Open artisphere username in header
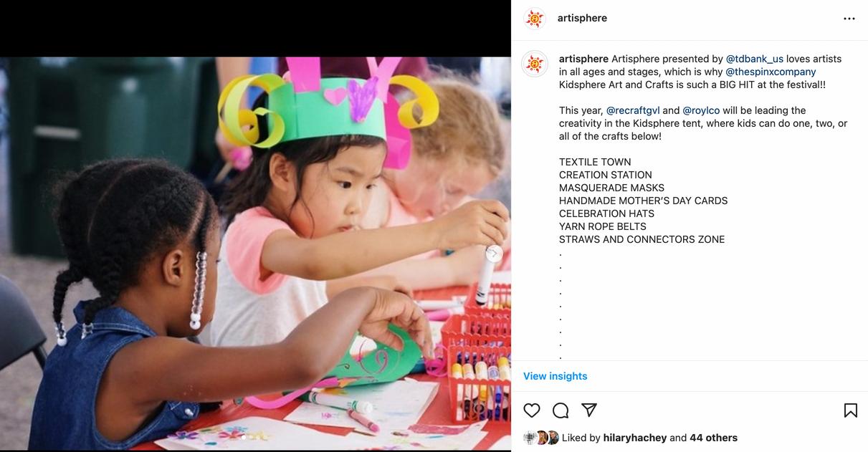The width and height of the screenshot is (868, 452). click(x=582, y=18)
